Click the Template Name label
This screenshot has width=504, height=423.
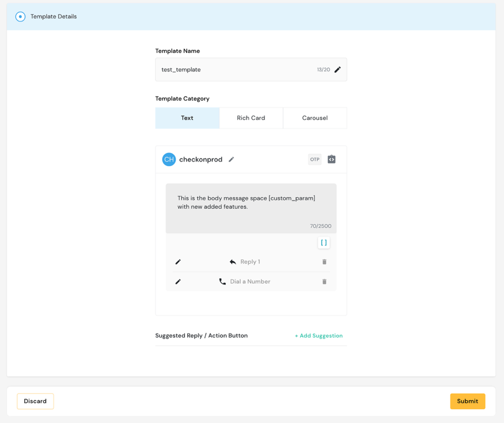tap(177, 51)
